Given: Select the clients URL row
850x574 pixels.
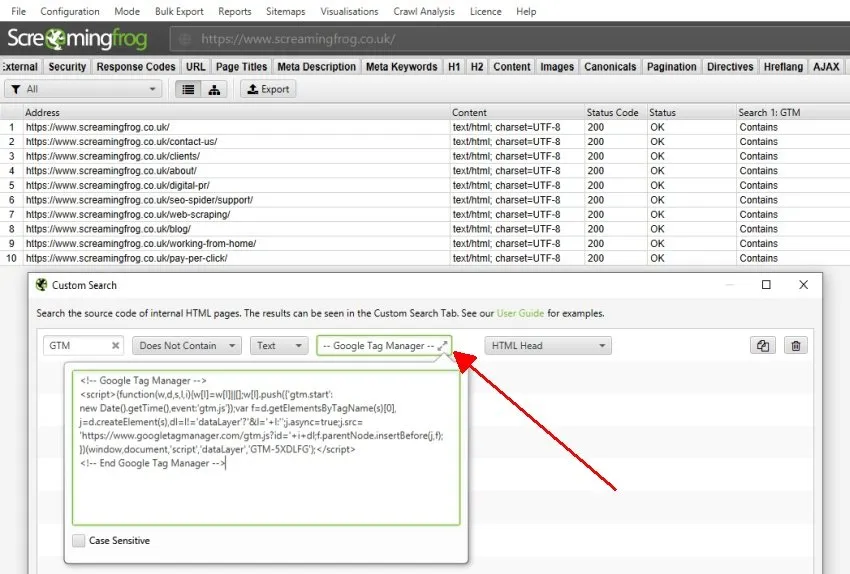Looking at the screenshot, I should pos(425,156).
